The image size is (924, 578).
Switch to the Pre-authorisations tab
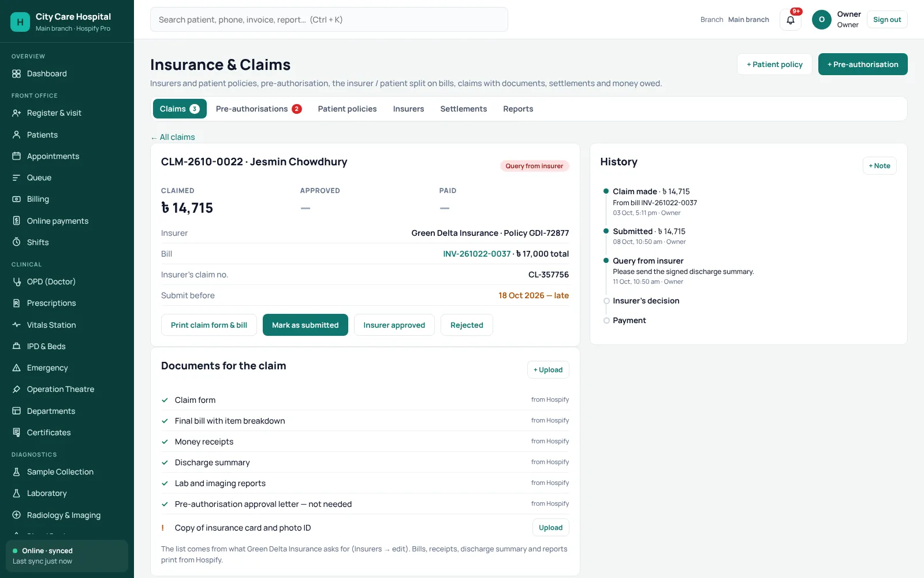[x=259, y=109]
